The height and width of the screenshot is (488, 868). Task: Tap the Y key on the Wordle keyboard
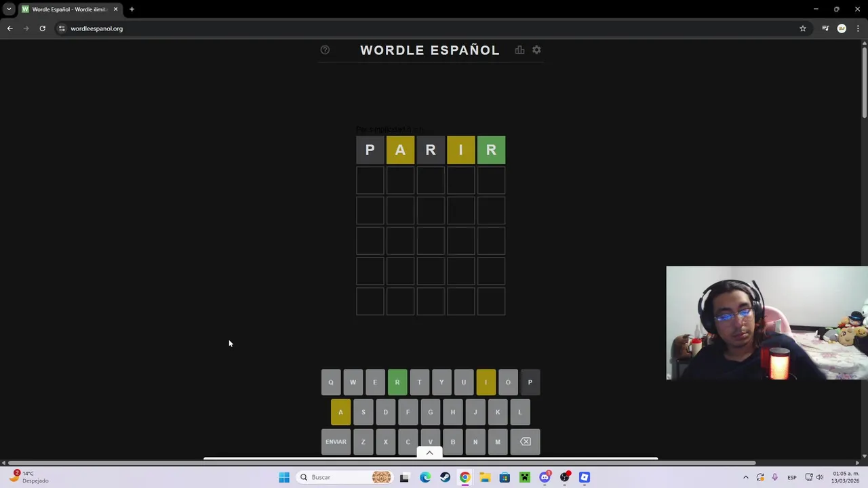(441, 382)
